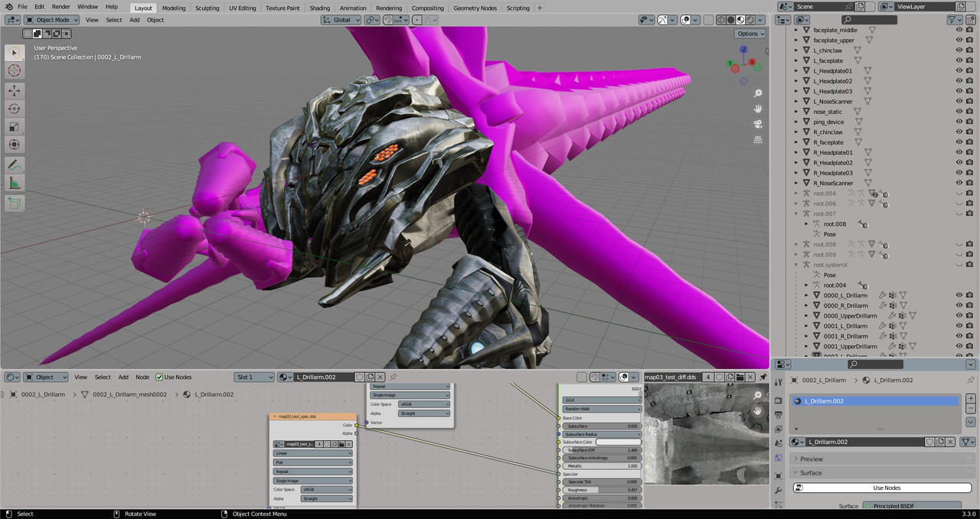Viewport: 980px width, 519px height.
Task: Toggle camera view icon in viewport
Action: point(758,124)
